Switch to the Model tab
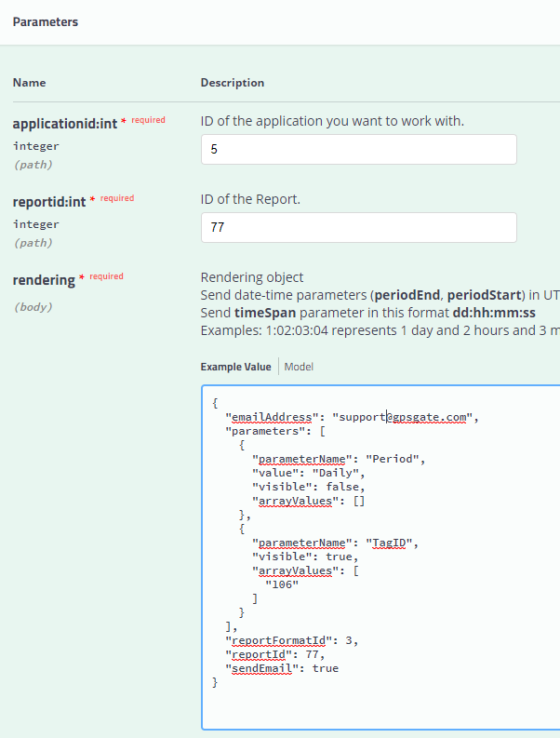 pos(299,367)
